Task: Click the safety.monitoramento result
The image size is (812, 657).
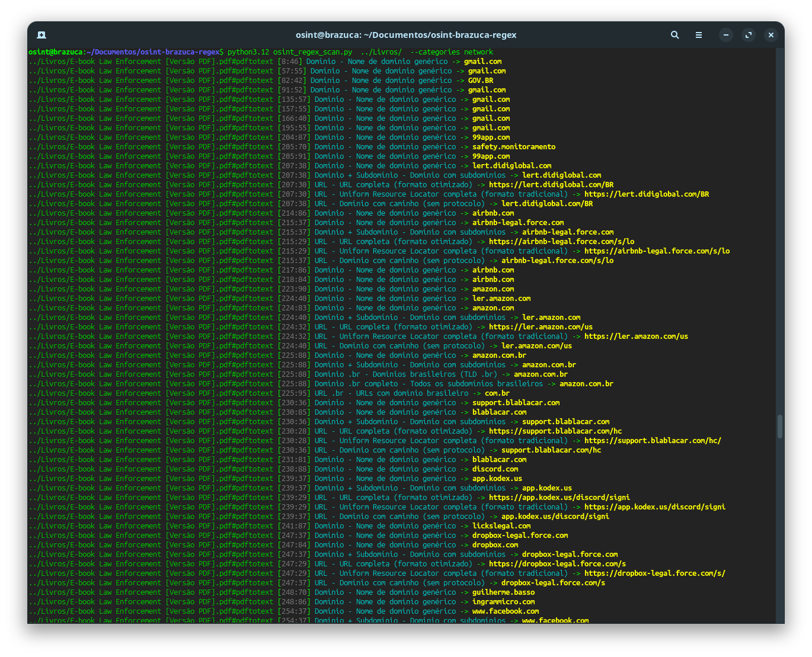Action: coord(514,147)
